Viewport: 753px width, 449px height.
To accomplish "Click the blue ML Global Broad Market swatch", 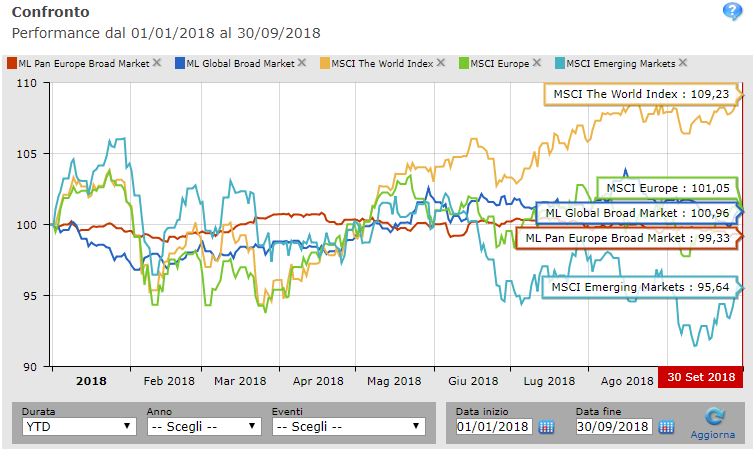I will (180, 63).
